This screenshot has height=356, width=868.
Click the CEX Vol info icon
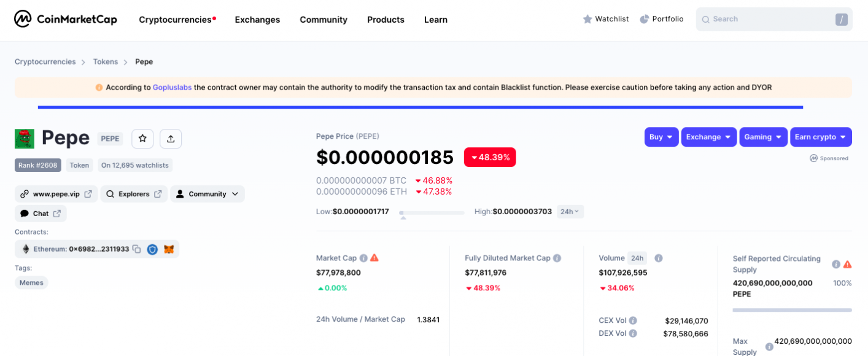click(633, 320)
